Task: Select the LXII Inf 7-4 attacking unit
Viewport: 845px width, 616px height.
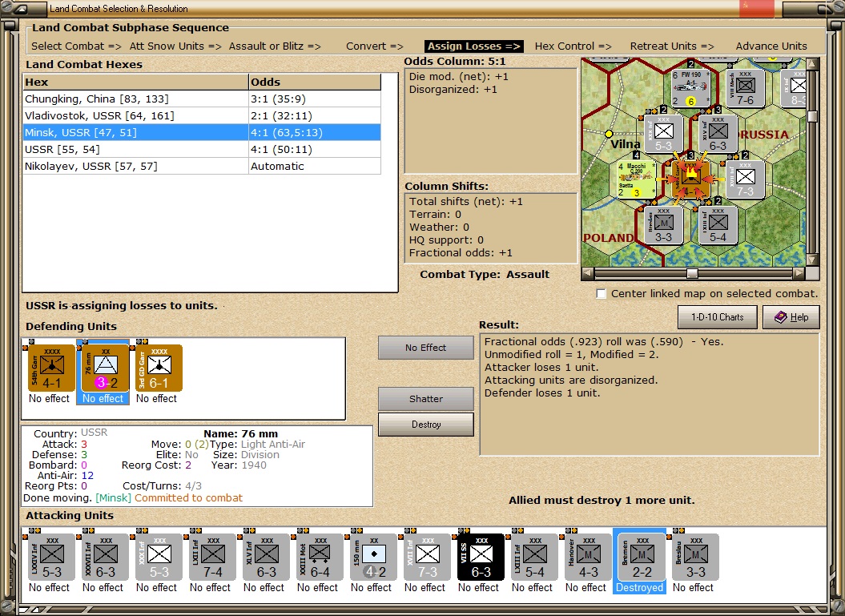Action: click(x=212, y=557)
